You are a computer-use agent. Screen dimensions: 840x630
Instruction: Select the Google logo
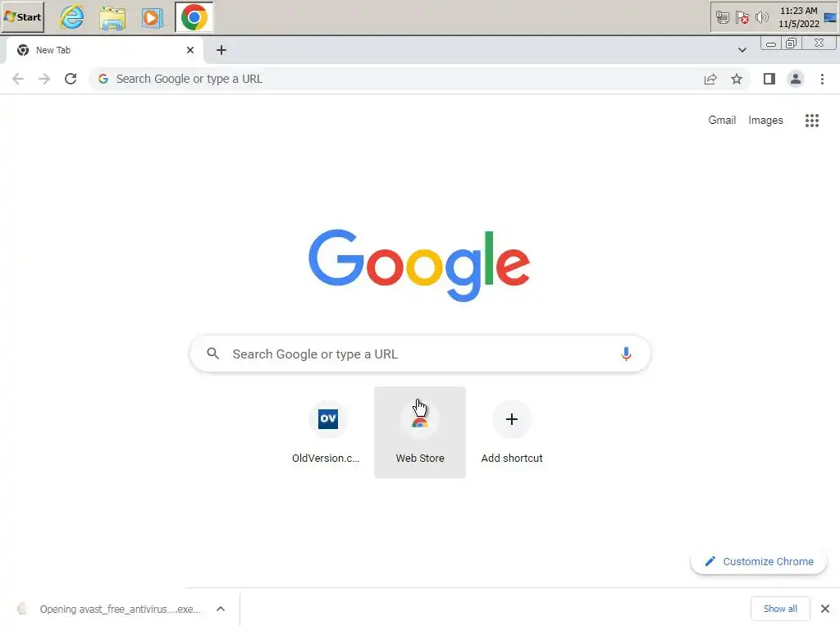[419, 265]
